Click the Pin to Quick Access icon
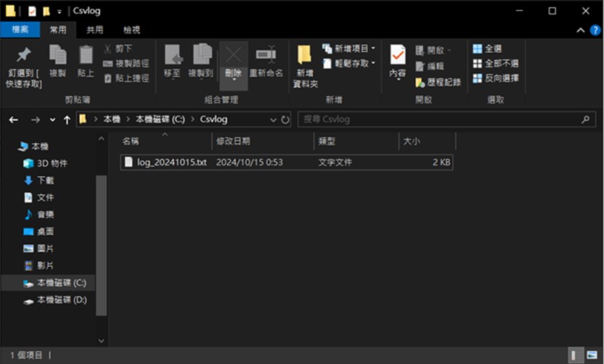This screenshot has height=364, width=604. pos(23,57)
